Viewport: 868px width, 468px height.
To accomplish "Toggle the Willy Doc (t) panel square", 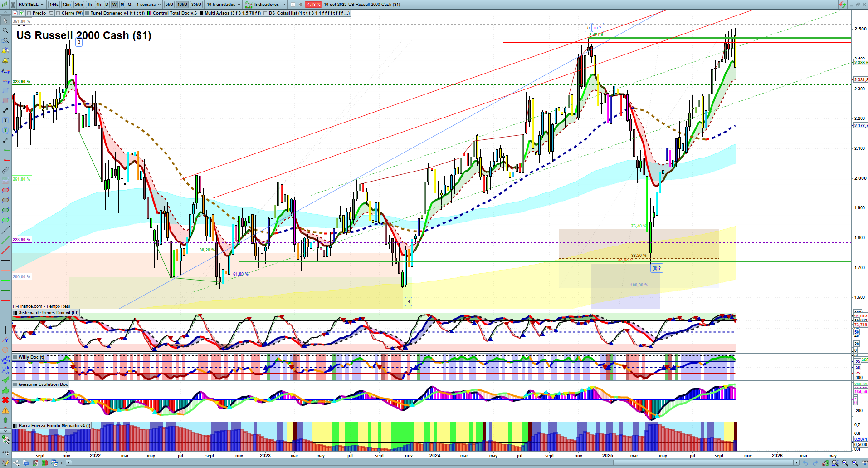I will pyautogui.click(x=15, y=357).
